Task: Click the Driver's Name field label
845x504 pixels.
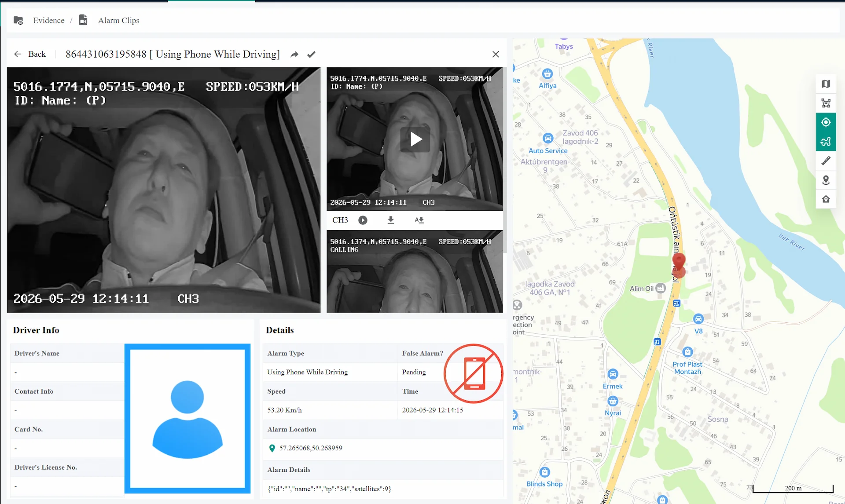Action: click(x=37, y=354)
